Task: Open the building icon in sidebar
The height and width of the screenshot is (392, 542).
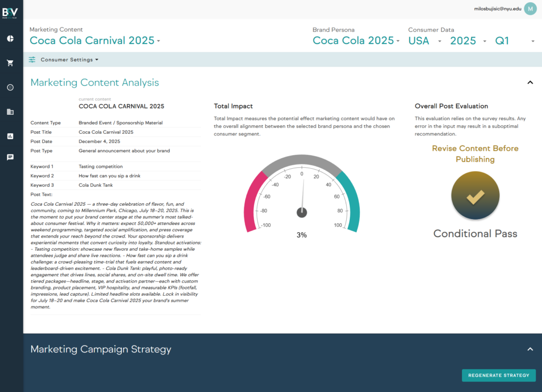Action: tap(10, 112)
